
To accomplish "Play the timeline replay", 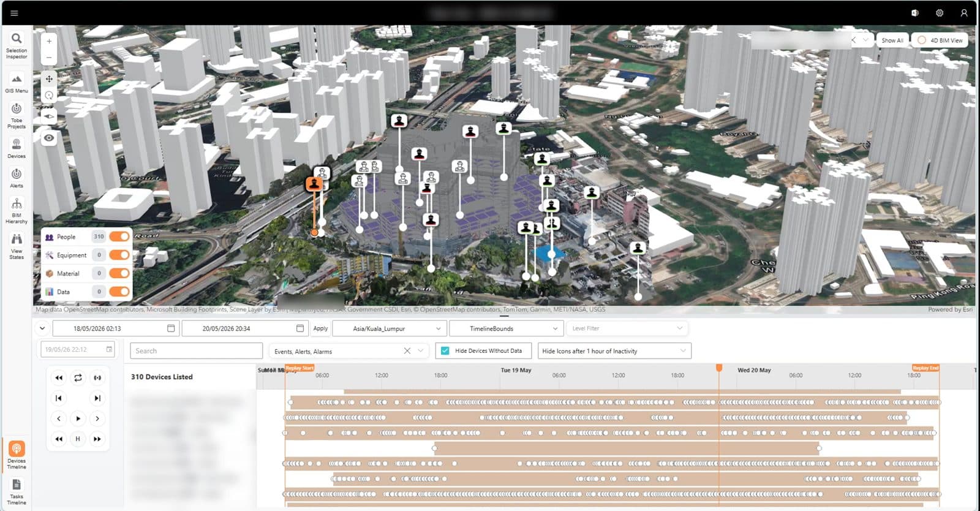I will pos(78,418).
